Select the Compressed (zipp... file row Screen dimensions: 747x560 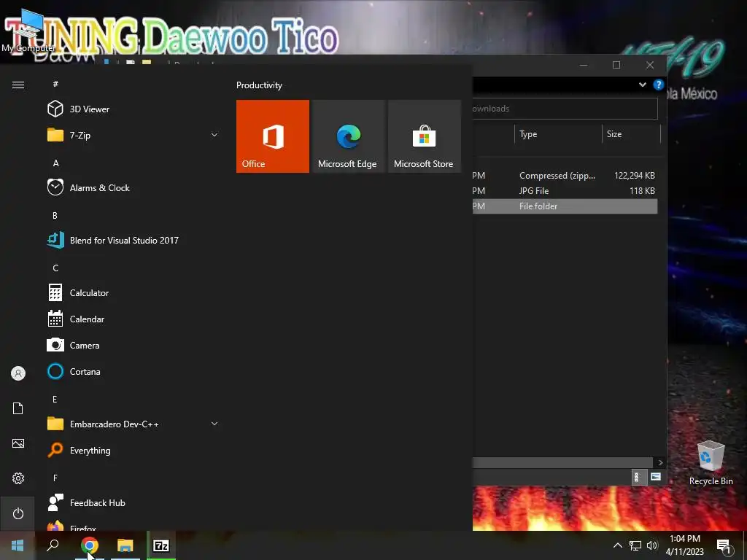tap(565, 175)
